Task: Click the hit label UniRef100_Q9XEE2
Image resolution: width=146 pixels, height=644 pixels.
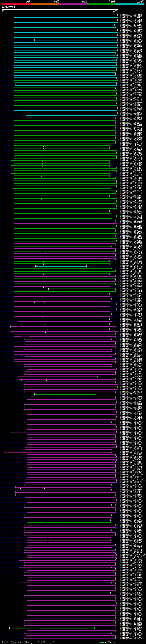Action: [x=131, y=15]
